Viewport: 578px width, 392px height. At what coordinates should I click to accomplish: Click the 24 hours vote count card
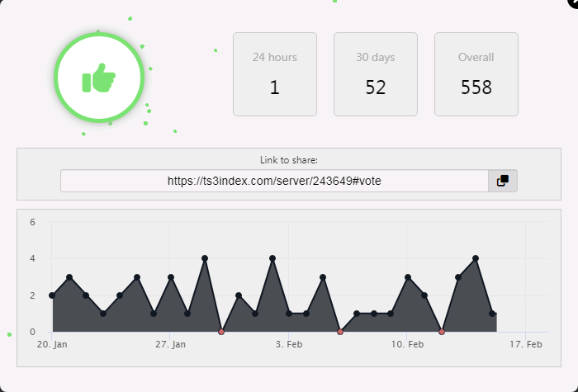[275, 74]
